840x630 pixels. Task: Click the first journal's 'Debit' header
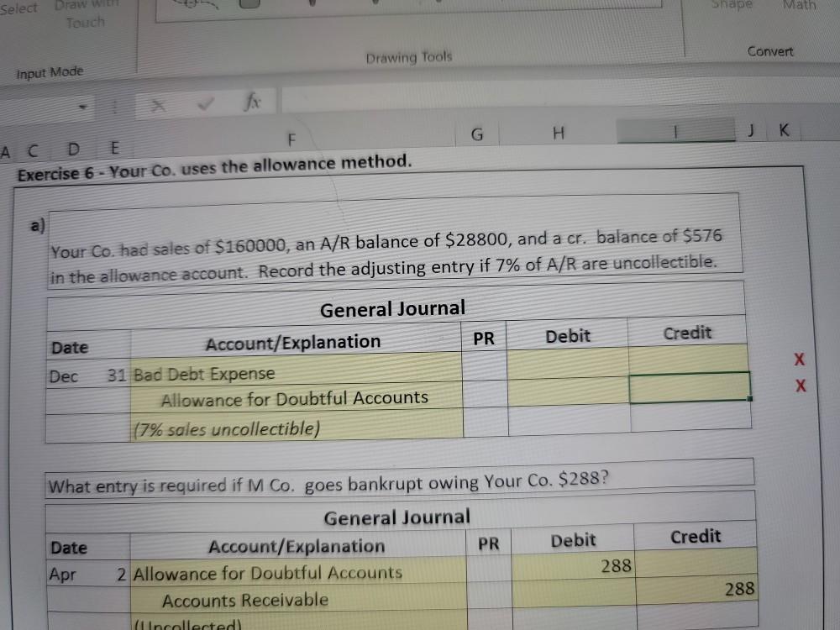pyautogui.click(x=567, y=336)
